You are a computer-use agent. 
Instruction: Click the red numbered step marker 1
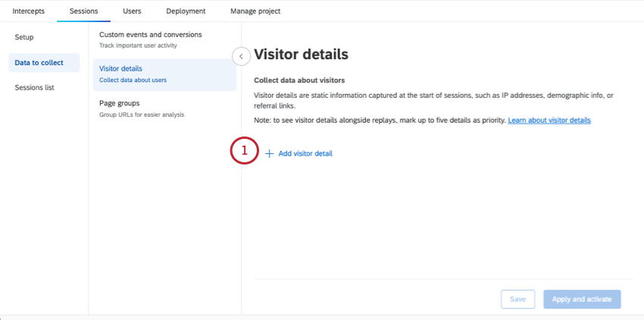(244, 151)
